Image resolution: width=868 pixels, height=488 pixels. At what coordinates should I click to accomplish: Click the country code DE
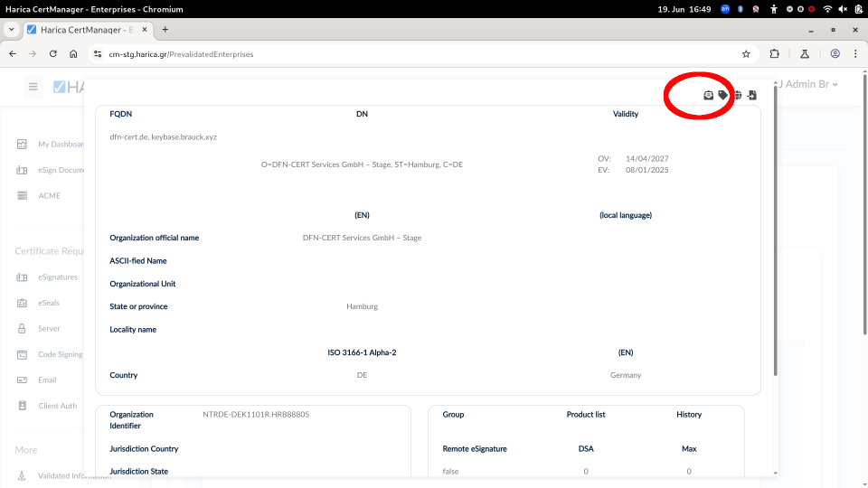coord(362,374)
